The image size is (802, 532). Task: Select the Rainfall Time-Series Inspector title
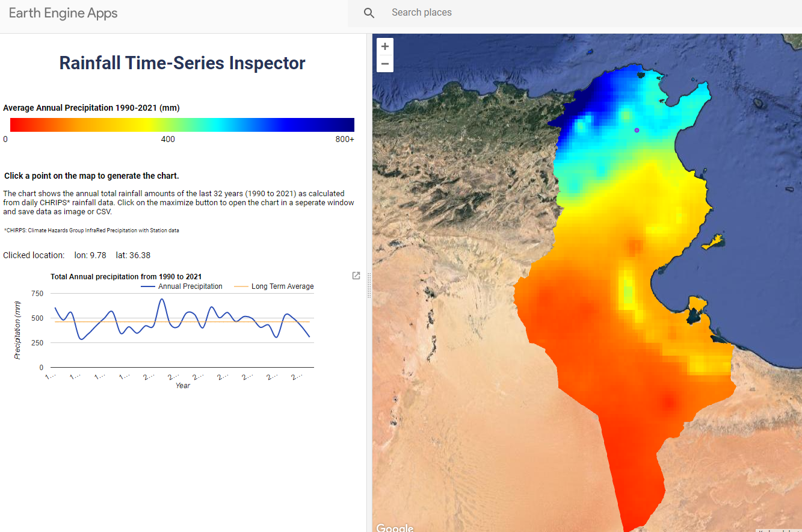(182, 63)
